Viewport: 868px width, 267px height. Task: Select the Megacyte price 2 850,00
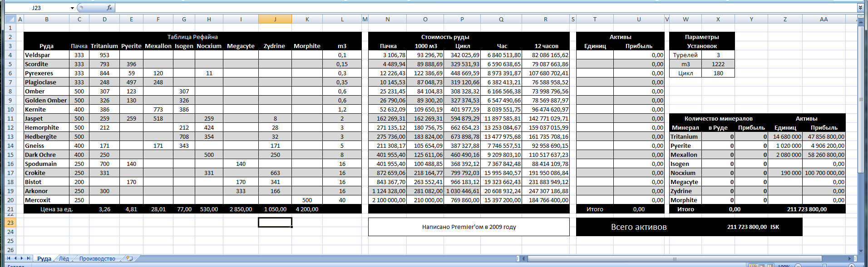pyautogui.click(x=241, y=209)
